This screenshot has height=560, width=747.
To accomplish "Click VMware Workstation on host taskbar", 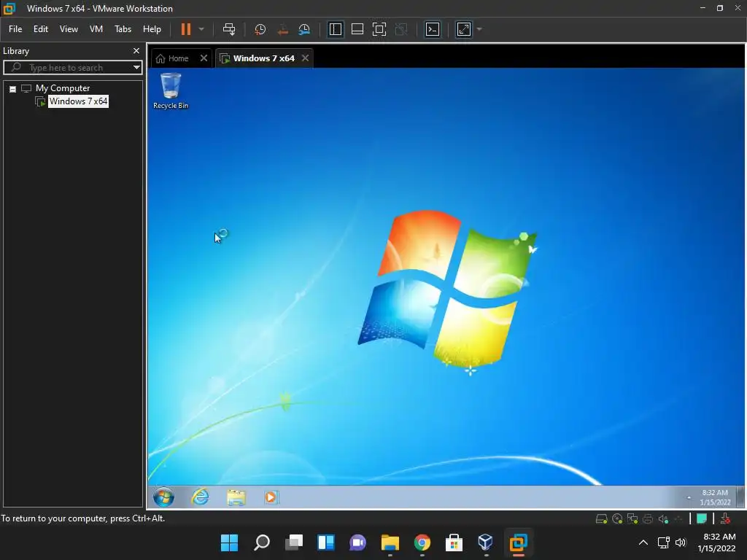I will pyautogui.click(x=518, y=542).
